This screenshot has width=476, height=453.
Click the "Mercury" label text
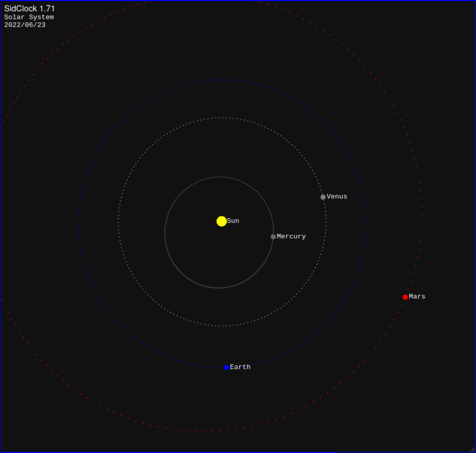(x=291, y=236)
